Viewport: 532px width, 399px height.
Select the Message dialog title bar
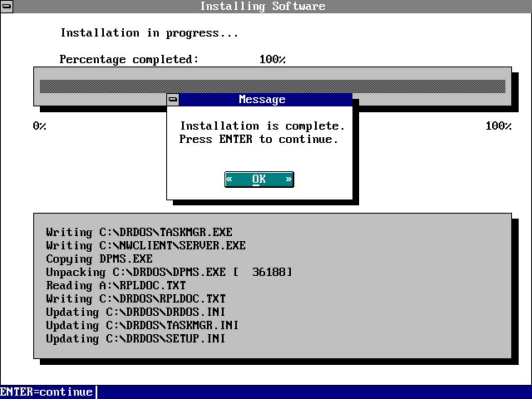tap(263, 100)
